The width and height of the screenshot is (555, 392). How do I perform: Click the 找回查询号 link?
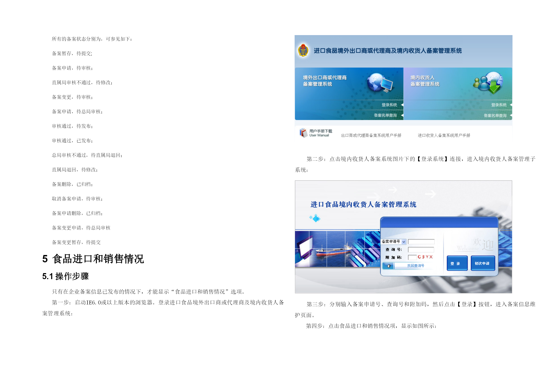(x=416, y=266)
